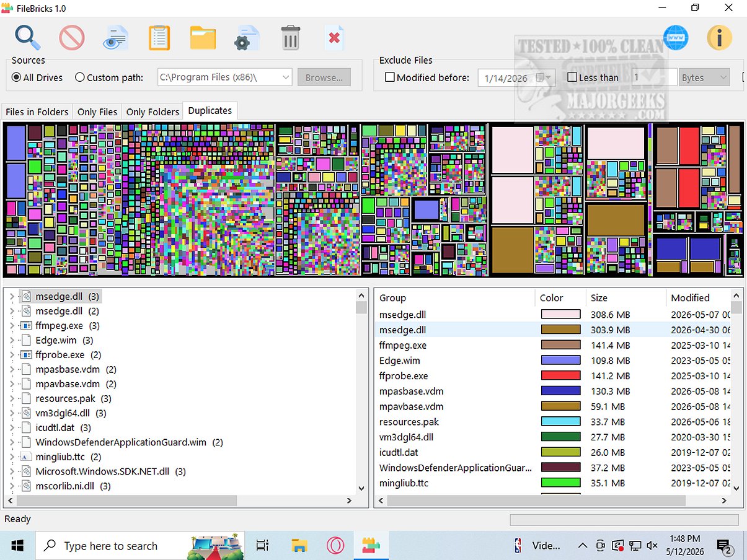
Task: Click the muted speaker tray icon
Action: [x=652, y=546]
